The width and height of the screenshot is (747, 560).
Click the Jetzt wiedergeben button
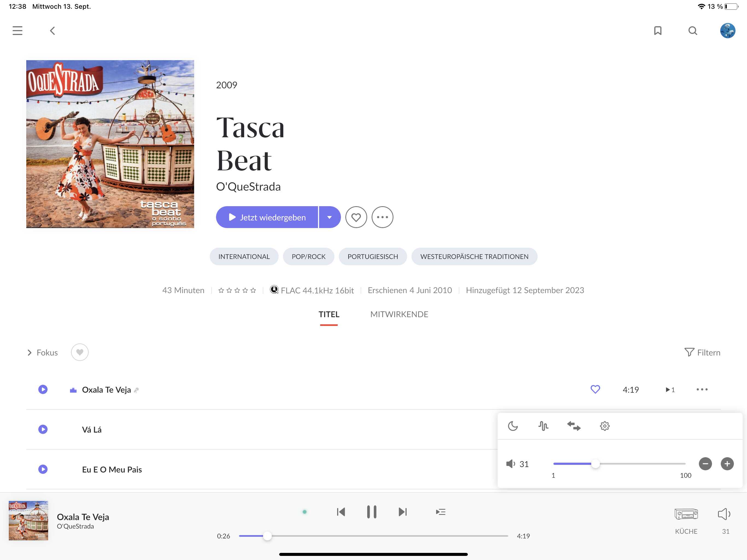coord(267,217)
